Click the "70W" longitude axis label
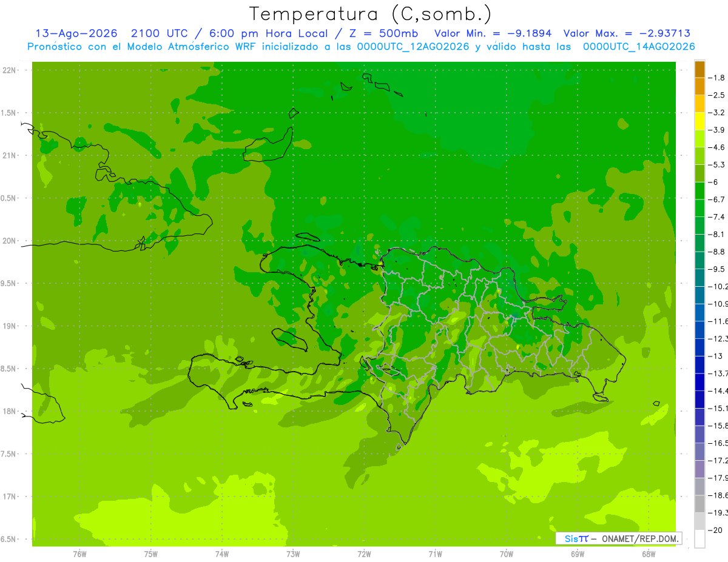The width and height of the screenshot is (728, 562). [x=507, y=554]
